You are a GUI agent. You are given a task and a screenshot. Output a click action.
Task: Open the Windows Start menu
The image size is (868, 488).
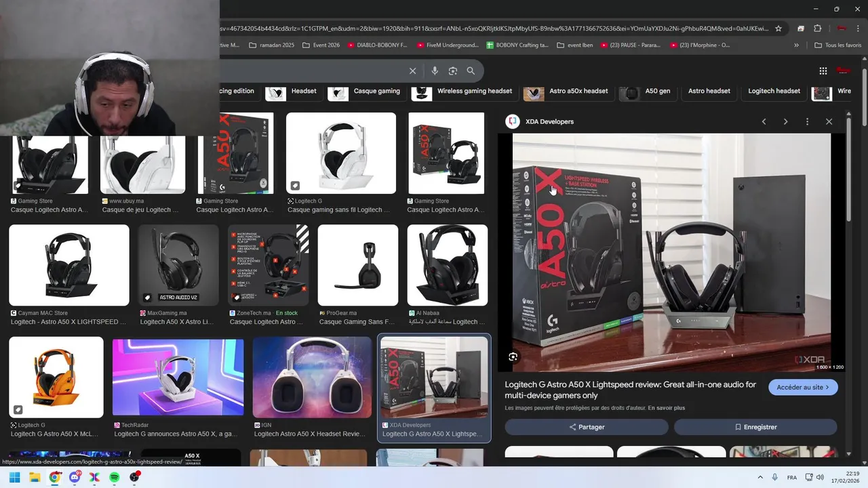[x=15, y=477]
